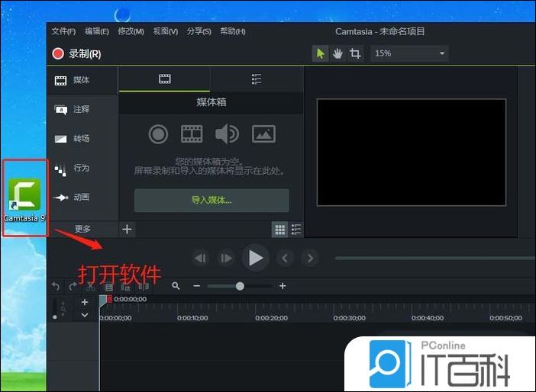Click the 媒体箱 panel heading
Image resolution: width=536 pixels, height=392 pixels.
pyautogui.click(x=211, y=102)
